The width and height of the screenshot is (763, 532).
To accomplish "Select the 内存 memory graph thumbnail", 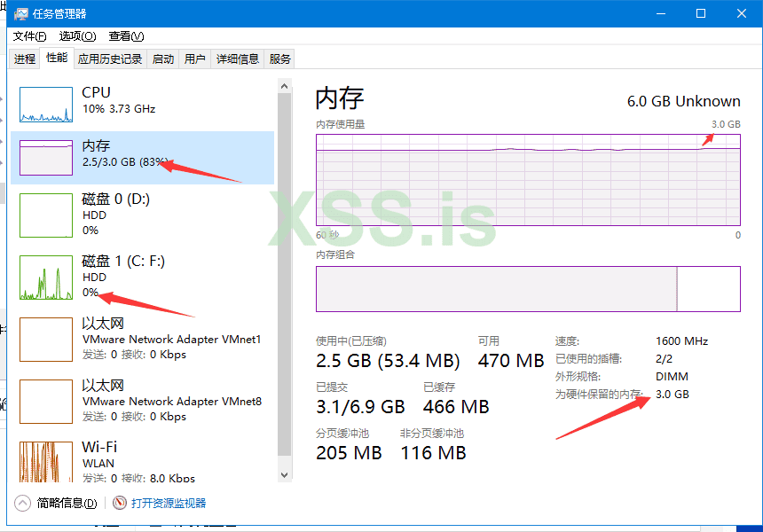I will pyautogui.click(x=45, y=157).
